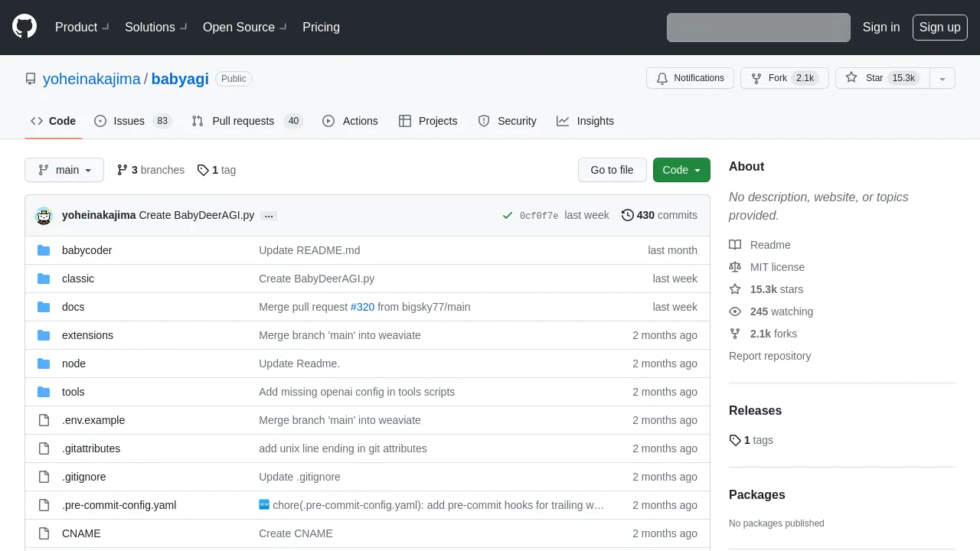Click the repository book icon beside yoheinakajima
Image resolution: width=980 pixels, height=551 pixels.
tap(31, 79)
